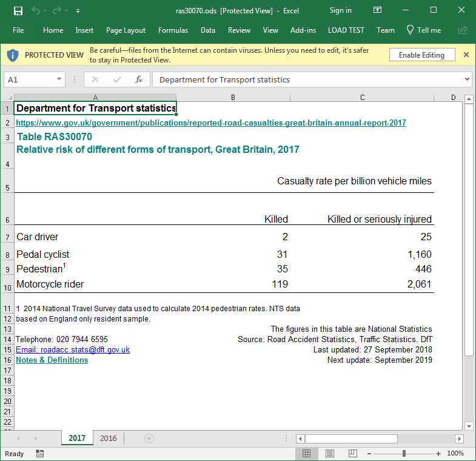Open the Ribbon Display Options icon
The height and width of the screenshot is (461, 476).
377,10
